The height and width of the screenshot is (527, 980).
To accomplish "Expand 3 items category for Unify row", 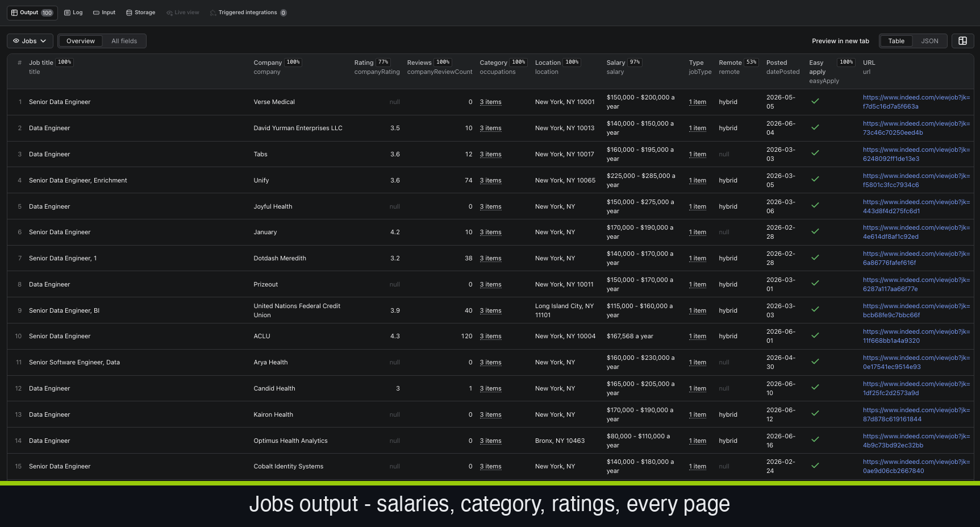I will 490,181.
